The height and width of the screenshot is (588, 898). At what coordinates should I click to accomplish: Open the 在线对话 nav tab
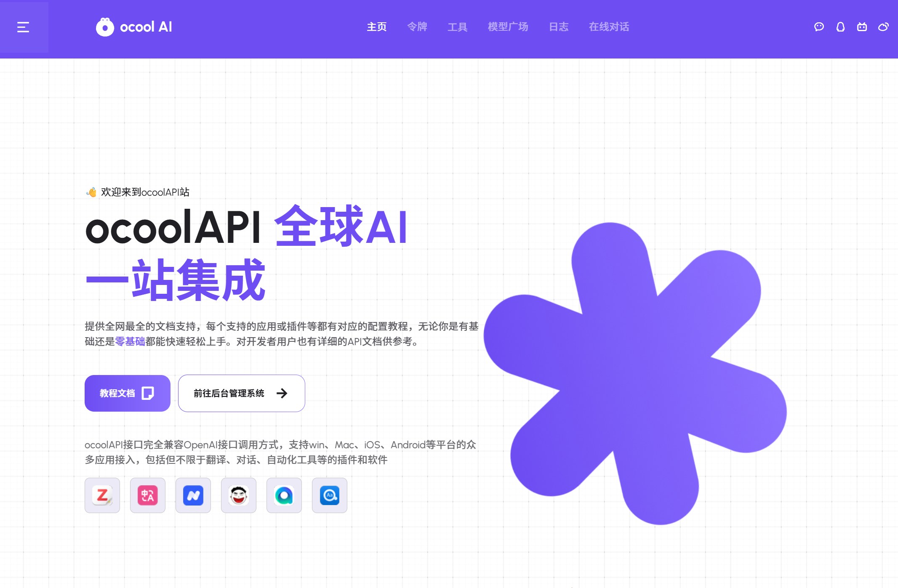(x=609, y=27)
